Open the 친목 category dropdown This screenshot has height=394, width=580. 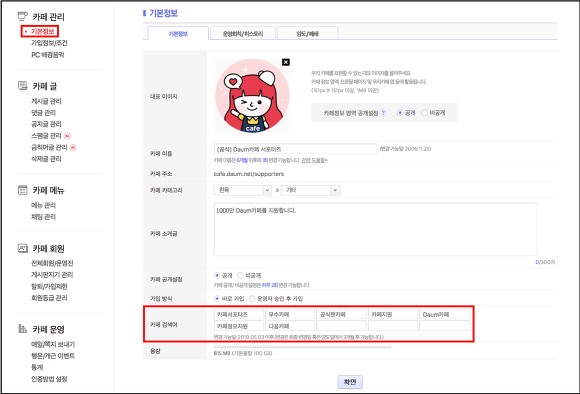243,190
